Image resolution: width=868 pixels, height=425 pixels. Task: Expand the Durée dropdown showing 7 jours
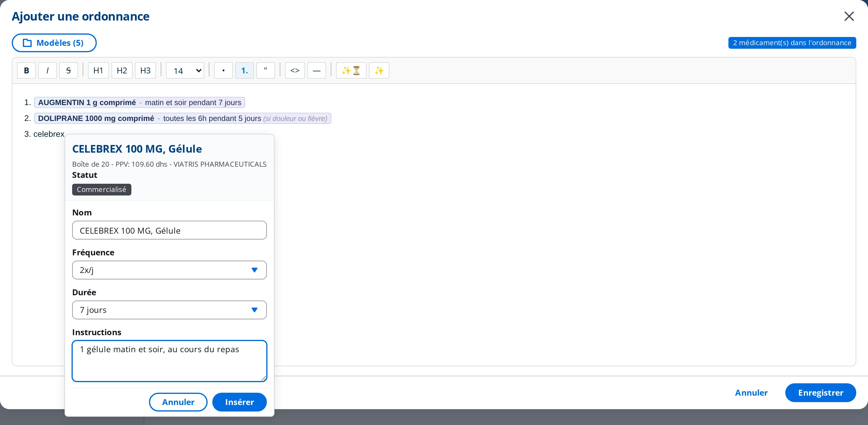169,310
